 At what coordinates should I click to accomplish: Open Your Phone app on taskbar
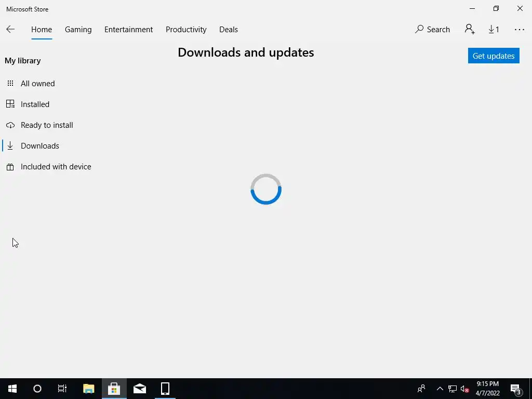coord(165,389)
